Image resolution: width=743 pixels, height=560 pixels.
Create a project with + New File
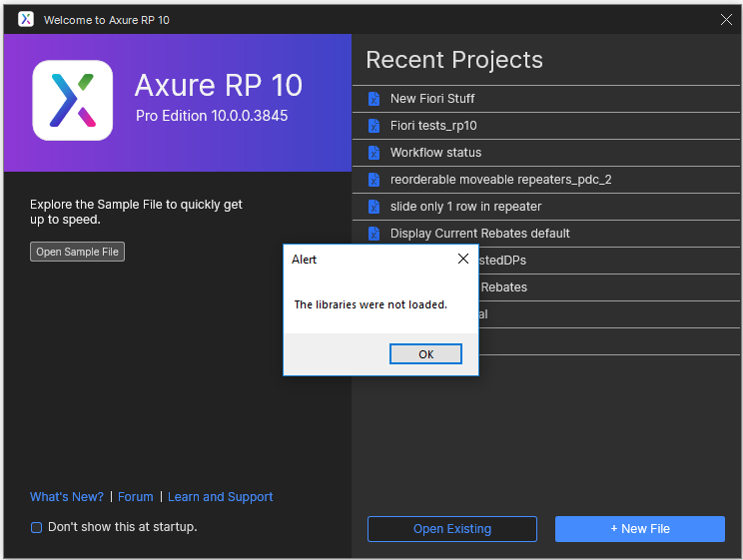(x=639, y=529)
